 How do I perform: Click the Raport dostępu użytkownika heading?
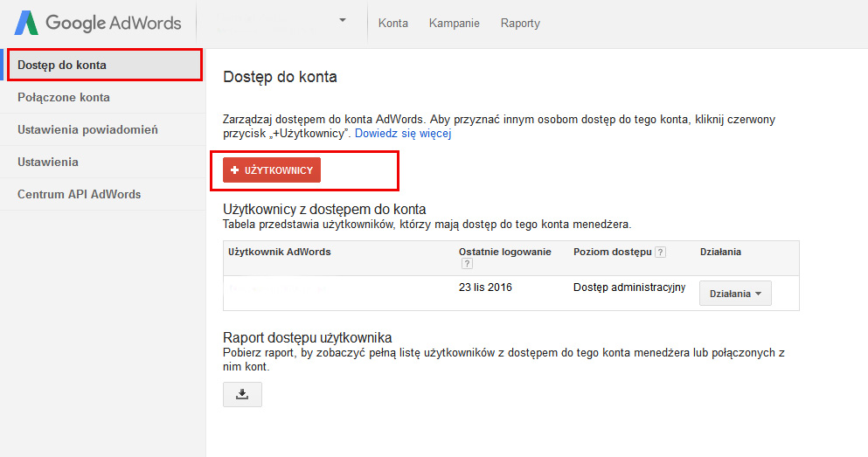coord(307,337)
